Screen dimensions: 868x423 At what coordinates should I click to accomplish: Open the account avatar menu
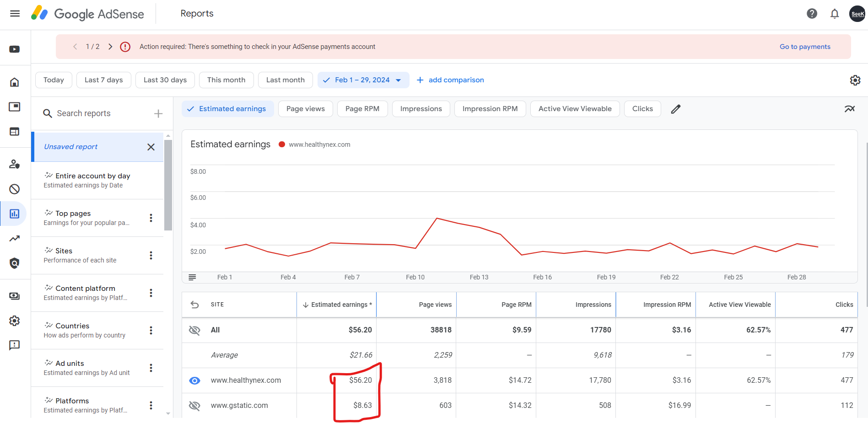(857, 14)
